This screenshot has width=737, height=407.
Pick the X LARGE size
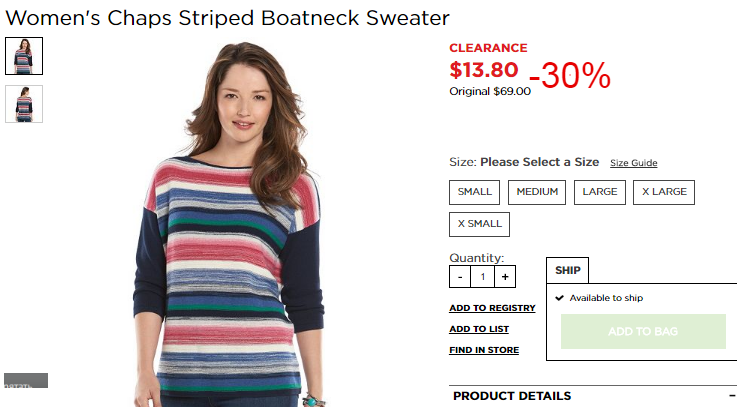click(x=664, y=192)
